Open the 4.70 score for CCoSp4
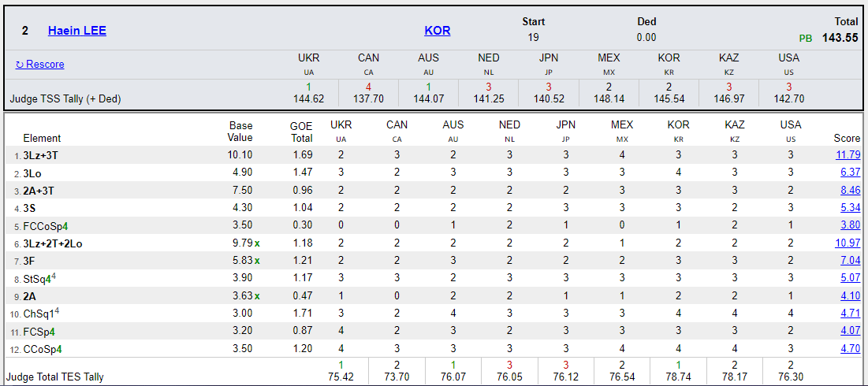Viewport: 868px width, 386px height. (x=850, y=348)
